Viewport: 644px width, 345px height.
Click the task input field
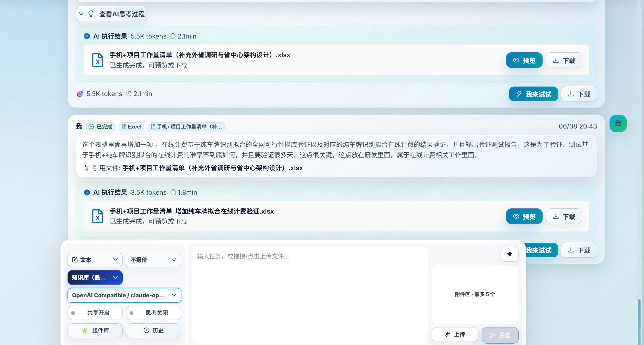coord(310,295)
